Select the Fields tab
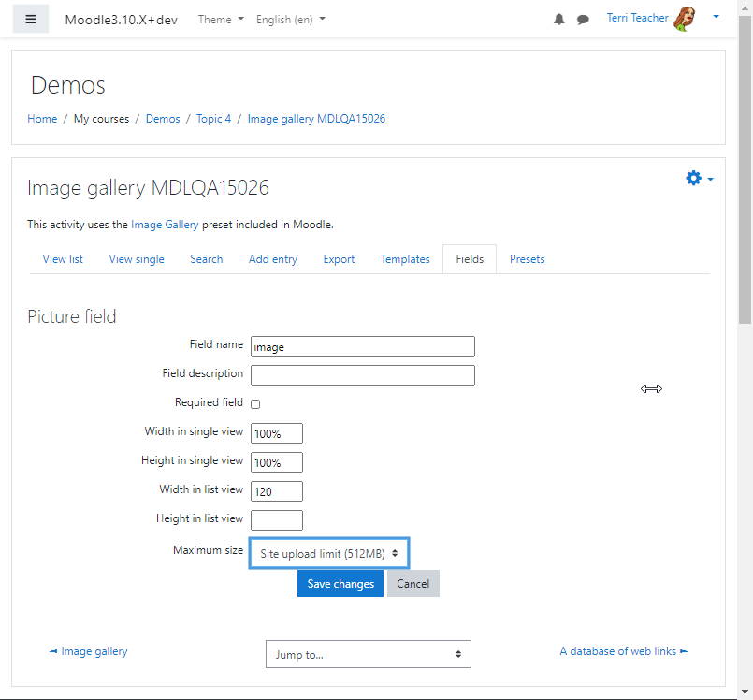Screen dimensions: 753x700 tap(470, 259)
